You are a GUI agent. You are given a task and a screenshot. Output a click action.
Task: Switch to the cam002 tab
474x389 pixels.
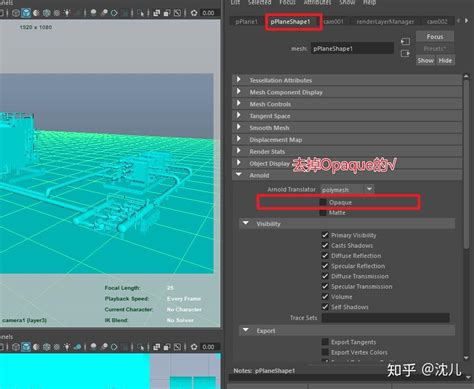tap(437, 22)
